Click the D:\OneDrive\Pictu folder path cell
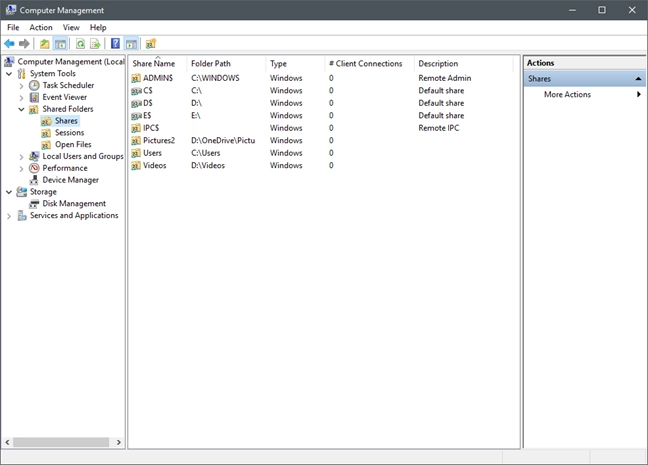Screen dimensions: 648x465 223,141
